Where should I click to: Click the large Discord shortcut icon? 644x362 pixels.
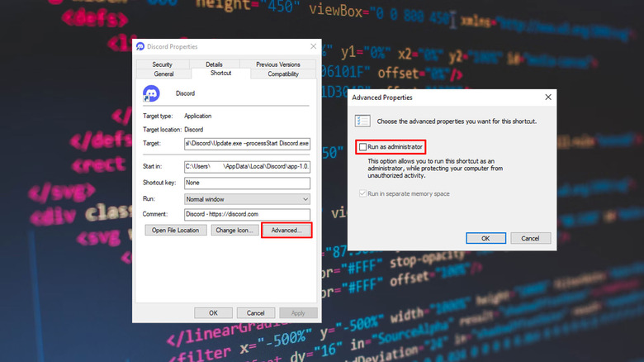(151, 93)
